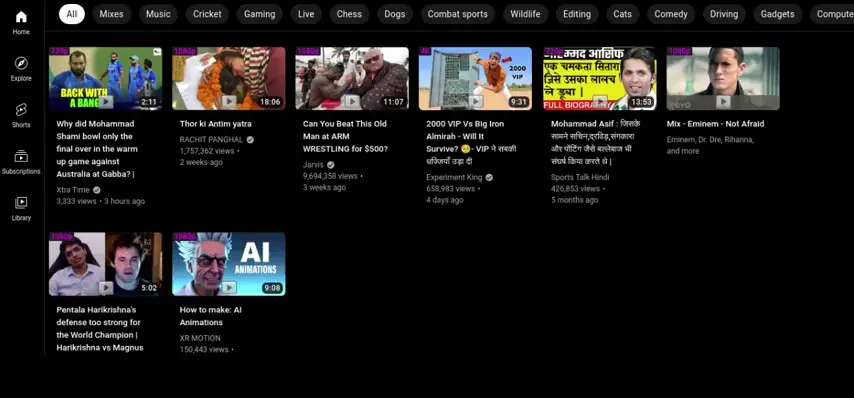
Task: Open title 'Why did Mohammad Shami bowl only'
Action: (97, 149)
